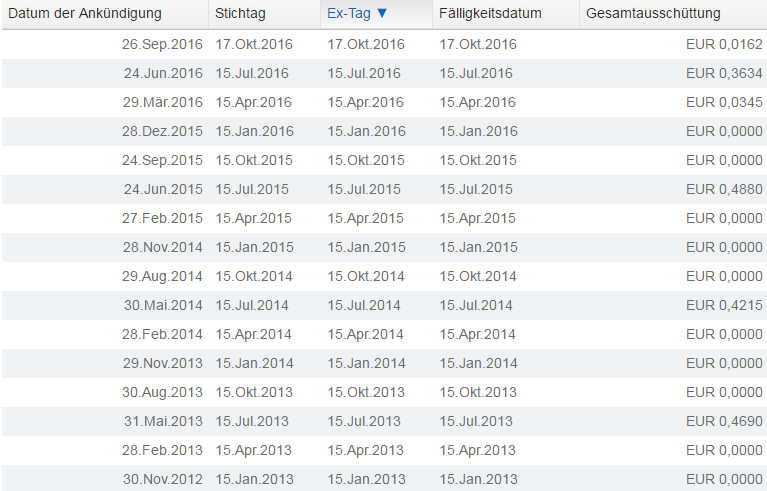Viewport: 767px width, 491px height.
Task: Select the 30.Nov.2012 announcement date
Action: pos(162,479)
